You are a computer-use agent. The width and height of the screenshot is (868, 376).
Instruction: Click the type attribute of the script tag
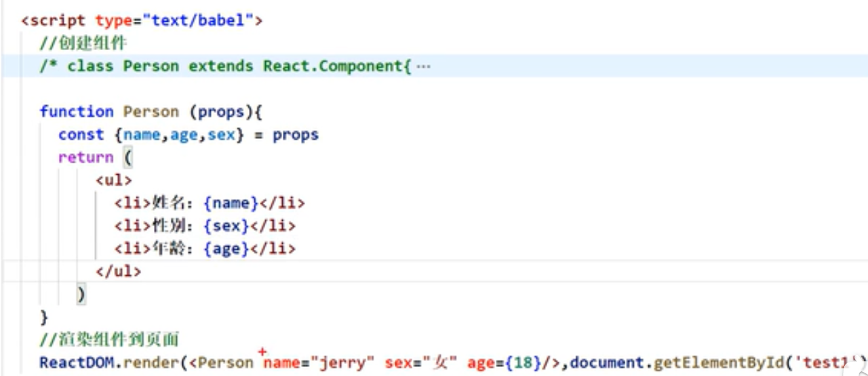pyautogui.click(x=114, y=20)
